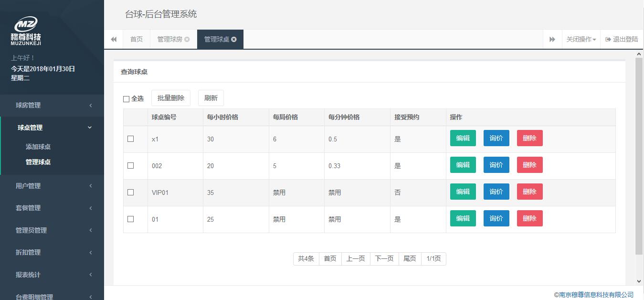This screenshot has height=300, width=644.
Task: Click the vertical scrollbar thumb
Action: tap(639, 158)
